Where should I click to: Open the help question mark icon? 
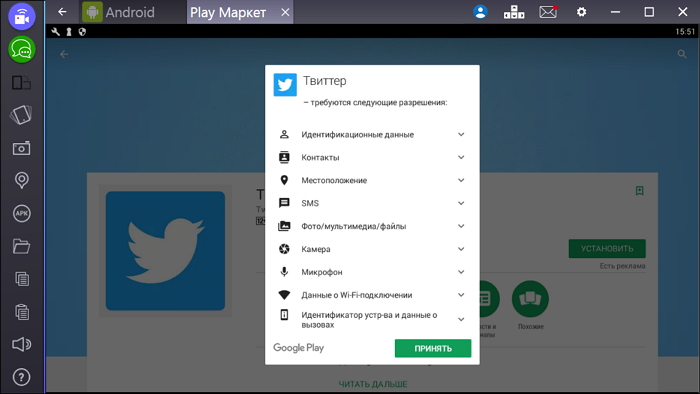click(x=21, y=377)
